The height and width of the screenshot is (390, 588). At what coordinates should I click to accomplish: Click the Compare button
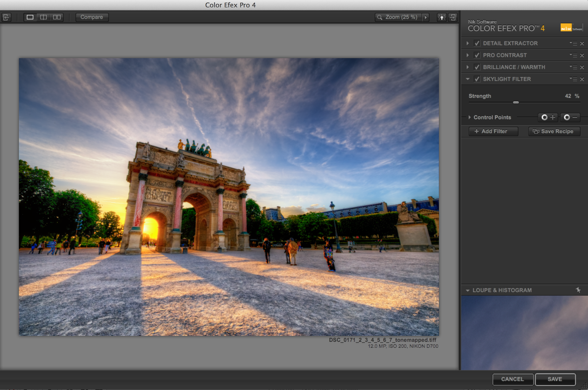pos(92,17)
